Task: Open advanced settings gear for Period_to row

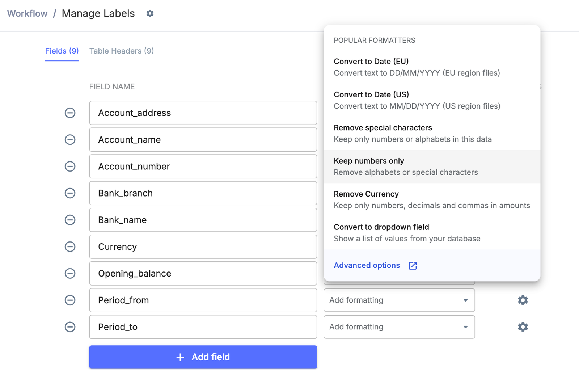Action: pyautogui.click(x=523, y=327)
